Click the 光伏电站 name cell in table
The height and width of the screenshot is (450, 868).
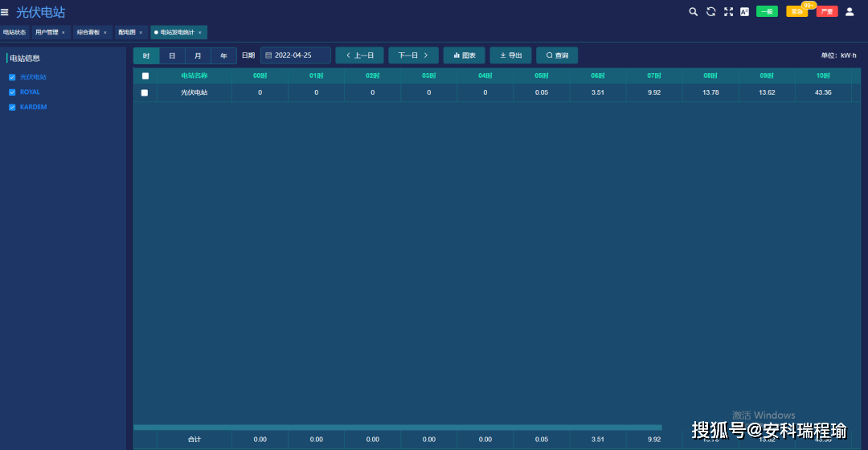[194, 92]
